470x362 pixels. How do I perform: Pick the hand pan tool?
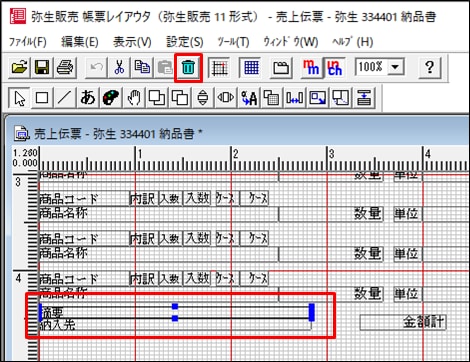click(x=134, y=98)
